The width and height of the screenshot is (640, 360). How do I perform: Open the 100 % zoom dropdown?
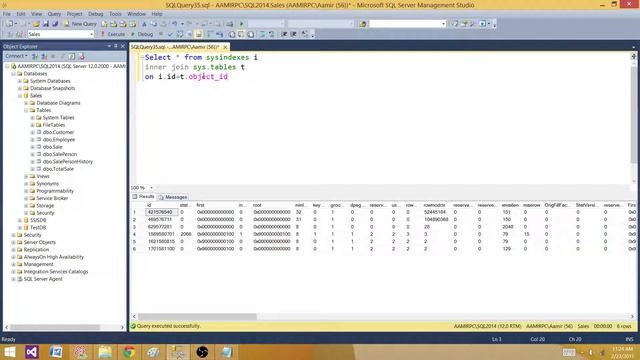pyautogui.click(x=151, y=188)
